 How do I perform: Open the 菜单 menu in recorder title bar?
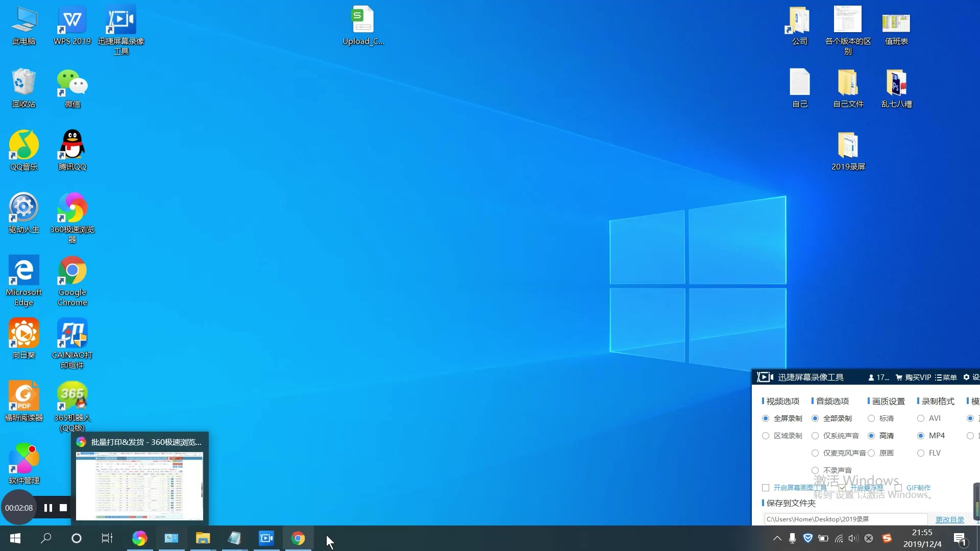[x=946, y=378]
